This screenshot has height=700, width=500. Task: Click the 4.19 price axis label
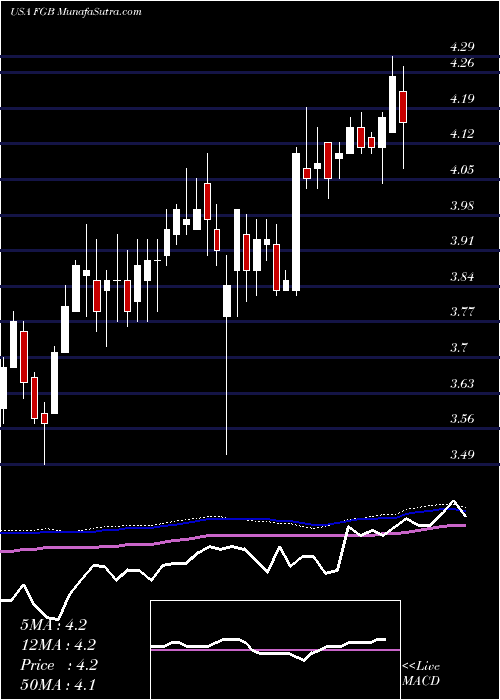click(462, 99)
